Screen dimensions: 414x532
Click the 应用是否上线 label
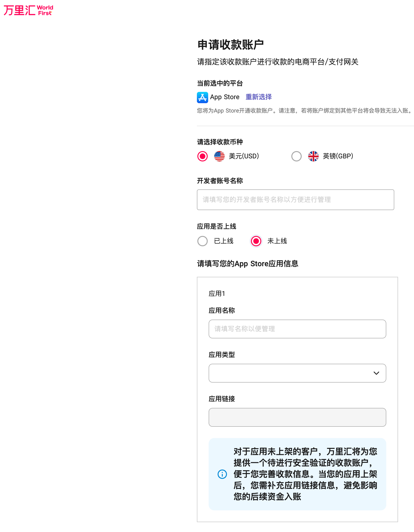pyautogui.click(x=216, y=226)
